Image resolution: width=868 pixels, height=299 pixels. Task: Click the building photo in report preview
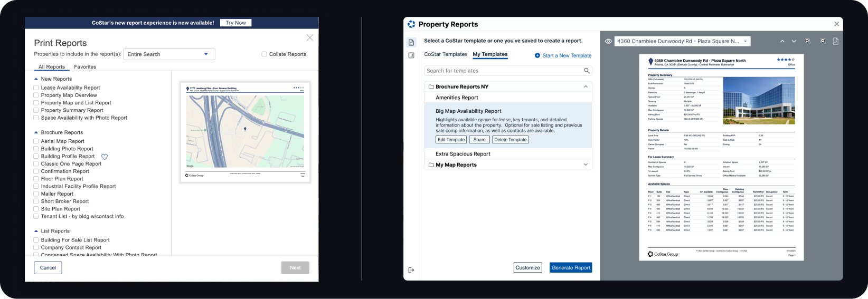tap(759, 101)
